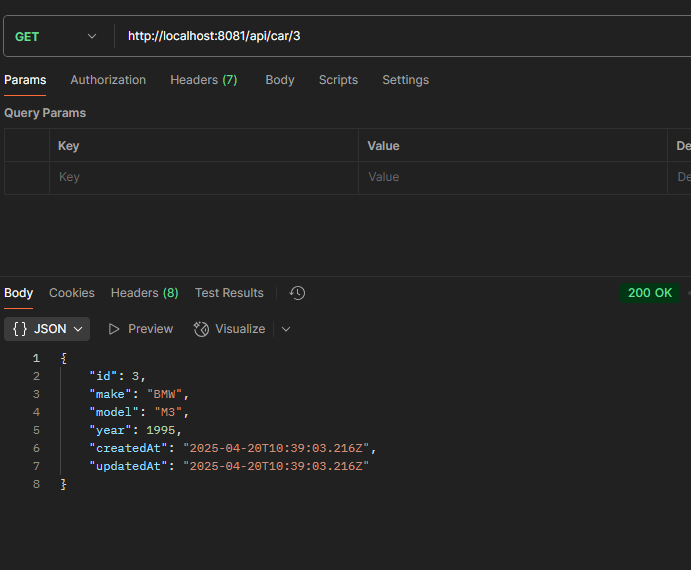Open the response history clock icon

(x=297, y=293)
